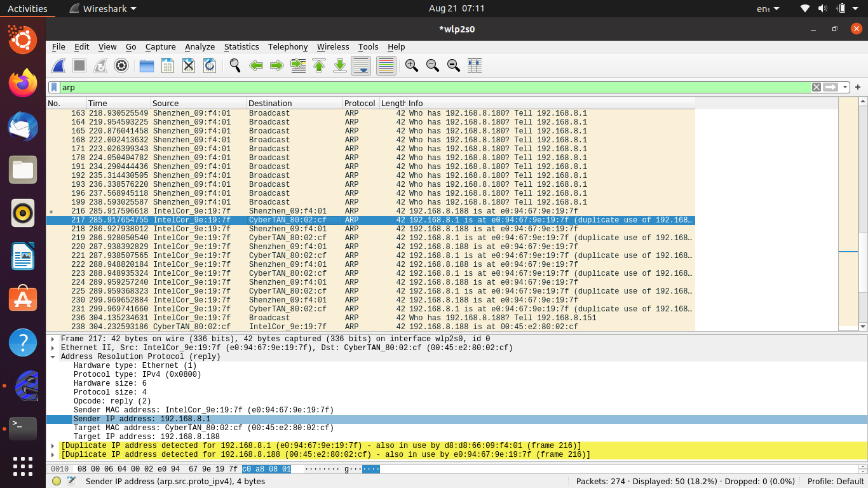Screen dimensions: 868x488
Task: Expand the Frame 217 details
Action: pyautogui.click(x=53, y=339)
